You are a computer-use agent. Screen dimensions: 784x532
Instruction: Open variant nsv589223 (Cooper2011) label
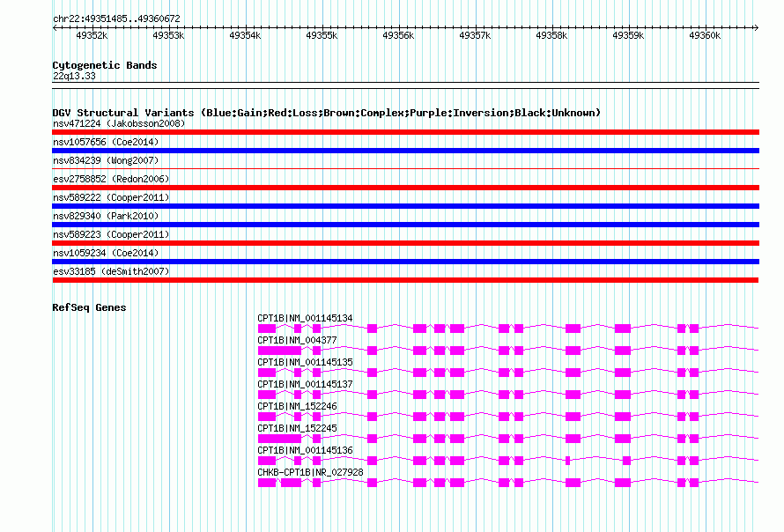click(x=111, y=234)
